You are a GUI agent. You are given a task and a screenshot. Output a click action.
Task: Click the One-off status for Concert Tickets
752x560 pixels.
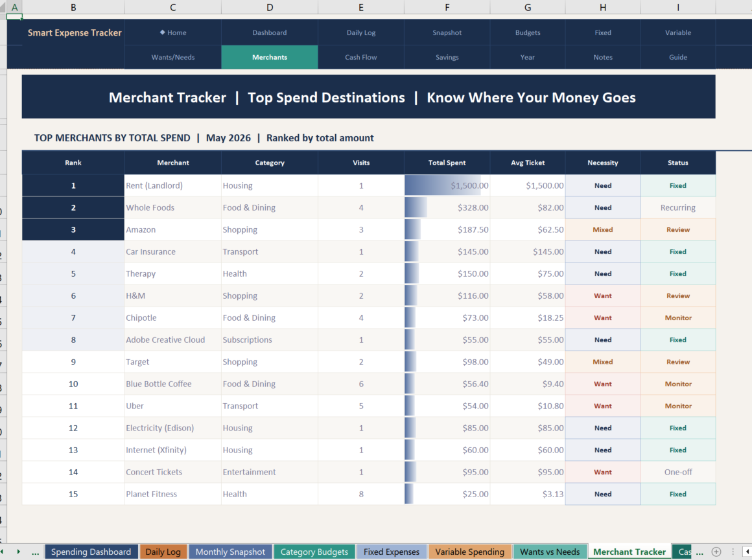678,472
